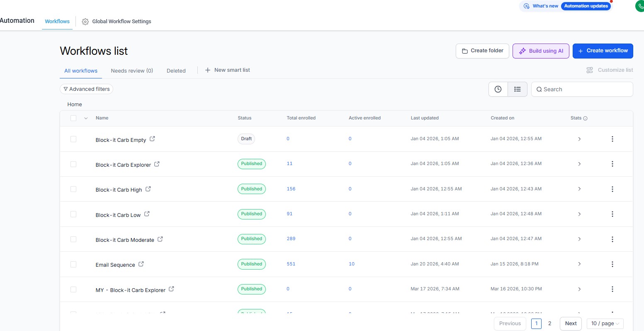Open Global Workflow Settings tab
This screenshot has height=331, width=644.
(x=117, y=22)
